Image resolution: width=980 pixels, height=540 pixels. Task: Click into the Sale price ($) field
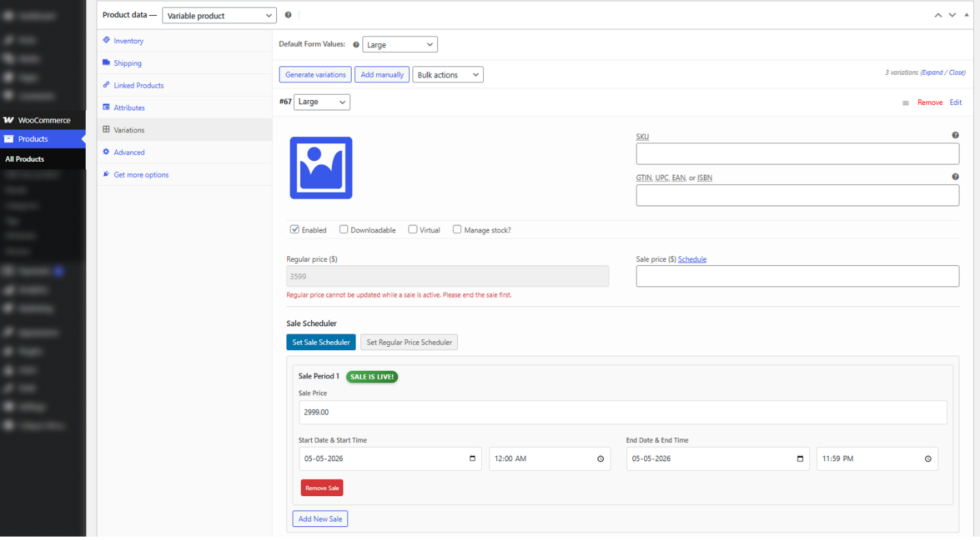click(x=797, y=276)
